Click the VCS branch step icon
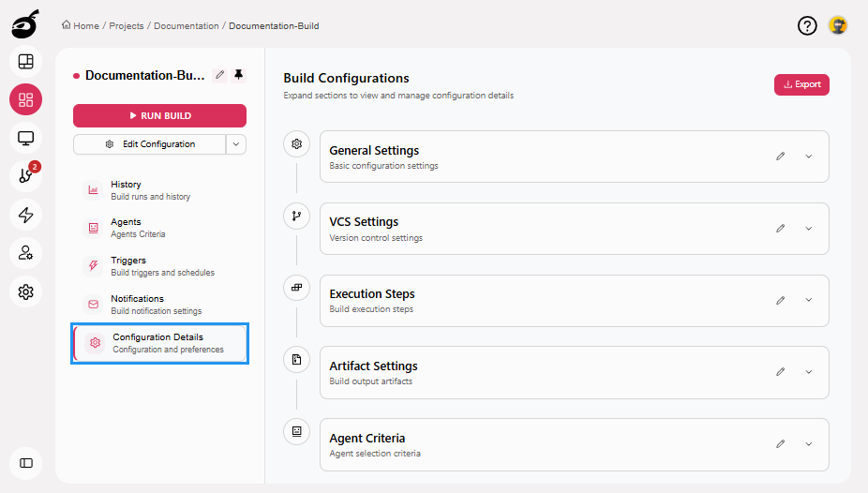 (x=297, y=216)
